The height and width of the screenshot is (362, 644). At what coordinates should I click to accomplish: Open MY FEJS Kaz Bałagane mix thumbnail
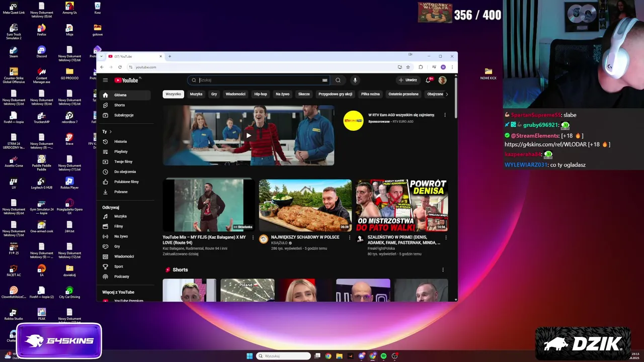[209, 205]
